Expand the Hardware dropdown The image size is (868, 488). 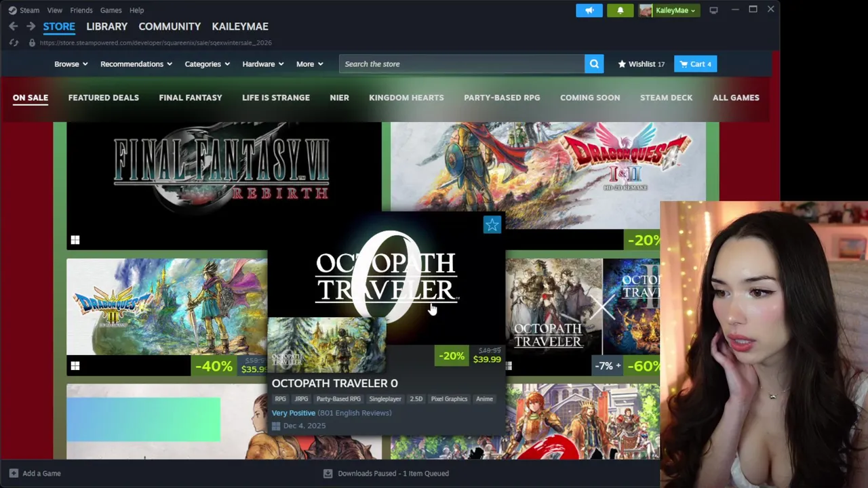[263, 64]
